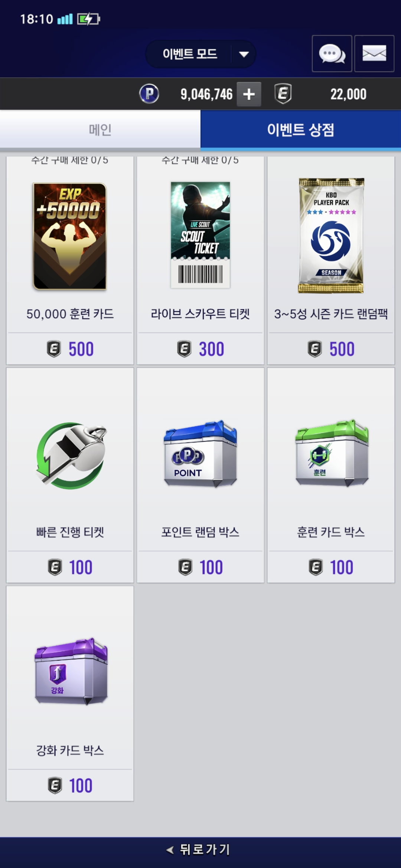Tap the blue P points coin icon
401x868 pixels.
pos(149,94)
